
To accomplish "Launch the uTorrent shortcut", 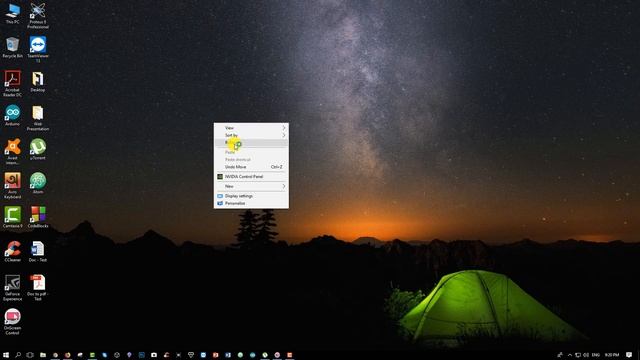I will click(x=38, y=149).
